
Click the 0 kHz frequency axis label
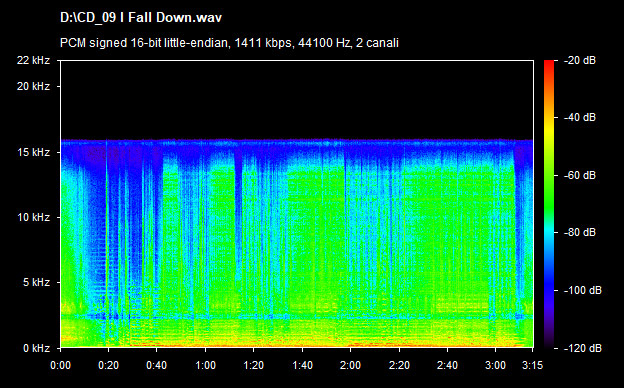(36, 348)
